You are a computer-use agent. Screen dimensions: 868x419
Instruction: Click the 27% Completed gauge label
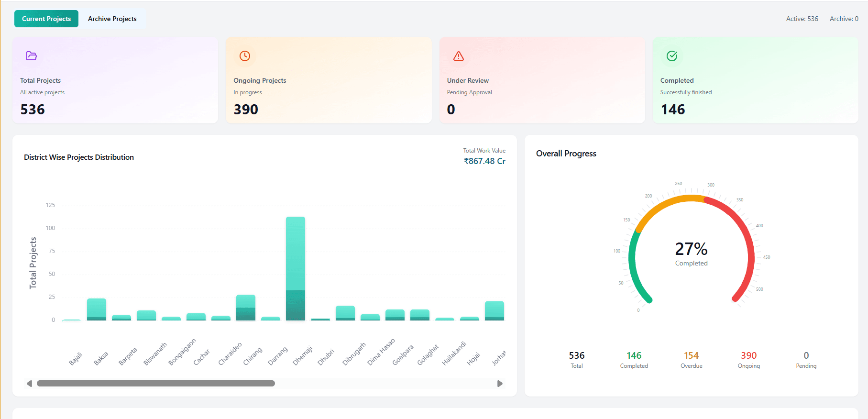click(x=692, y=254)
